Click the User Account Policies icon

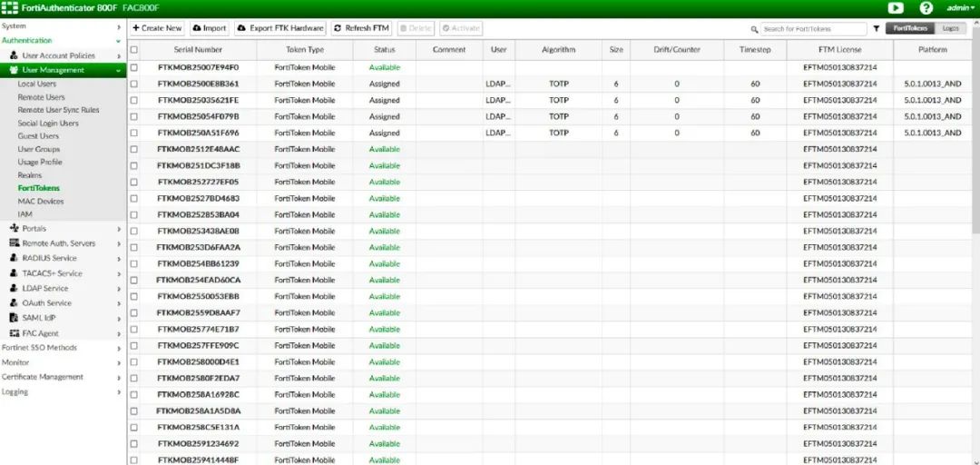click(x=14, y=55)
